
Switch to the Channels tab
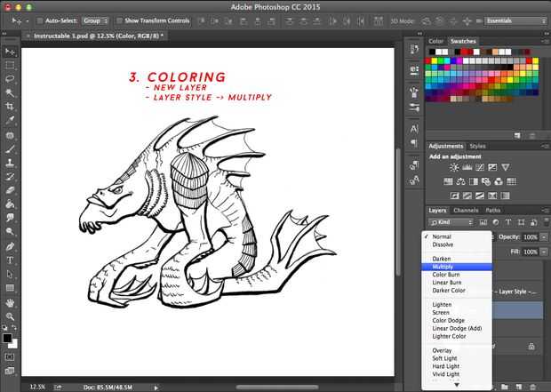[466, 211]
